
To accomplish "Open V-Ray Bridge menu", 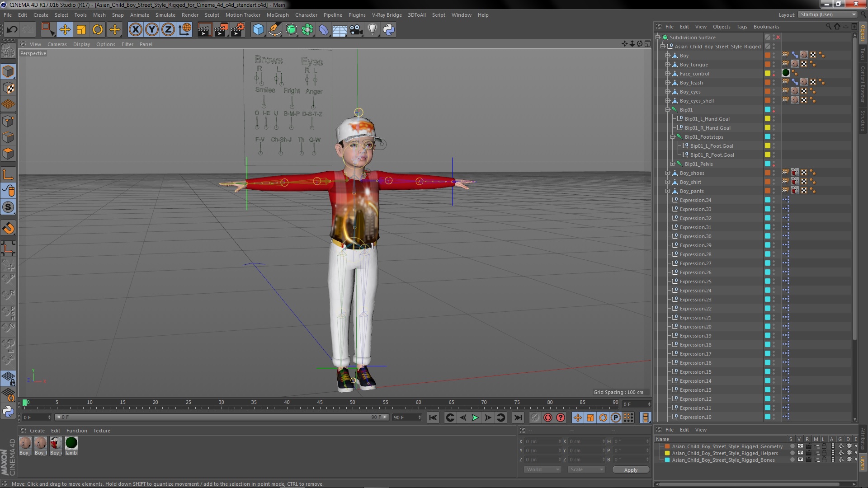I will 387,15.
